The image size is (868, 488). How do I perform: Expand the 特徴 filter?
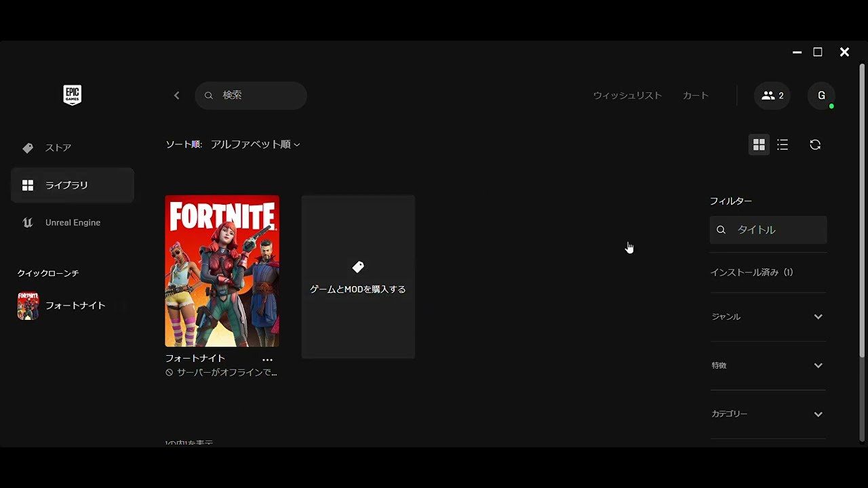768,365
